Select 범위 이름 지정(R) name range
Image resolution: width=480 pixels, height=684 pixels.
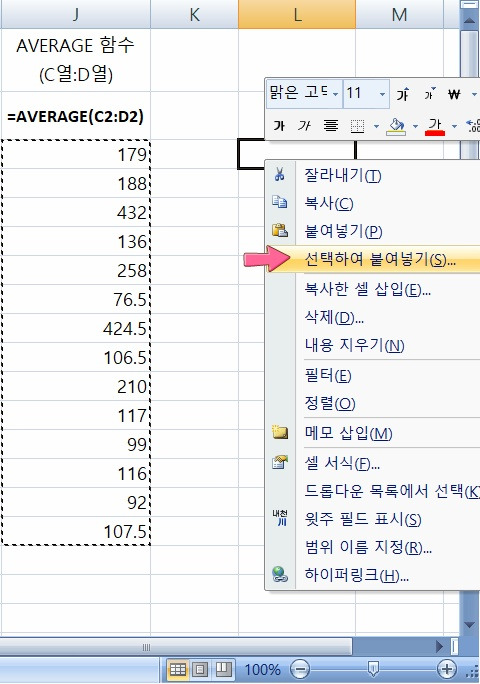[x=373, y=547]
